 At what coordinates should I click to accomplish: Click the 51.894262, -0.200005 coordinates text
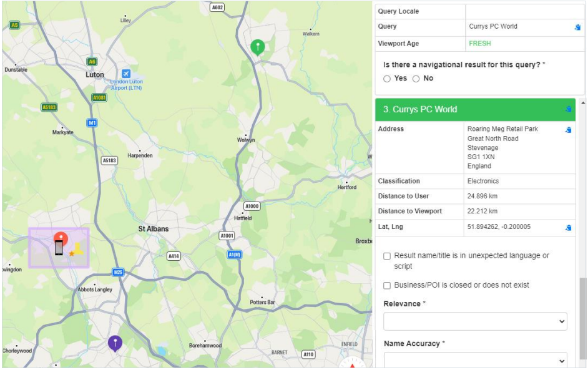pyautogui.click(x=499, y=226)
